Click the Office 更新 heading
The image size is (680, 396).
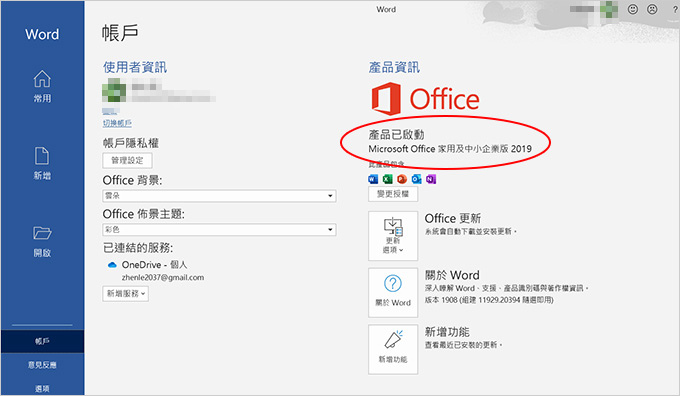pos(452,218)
